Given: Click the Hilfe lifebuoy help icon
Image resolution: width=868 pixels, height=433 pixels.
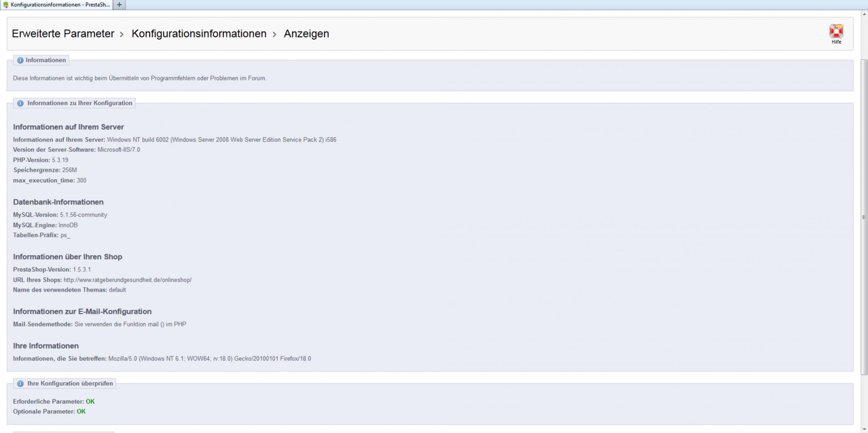Looking at the screenshot, I should click(836, 31).
